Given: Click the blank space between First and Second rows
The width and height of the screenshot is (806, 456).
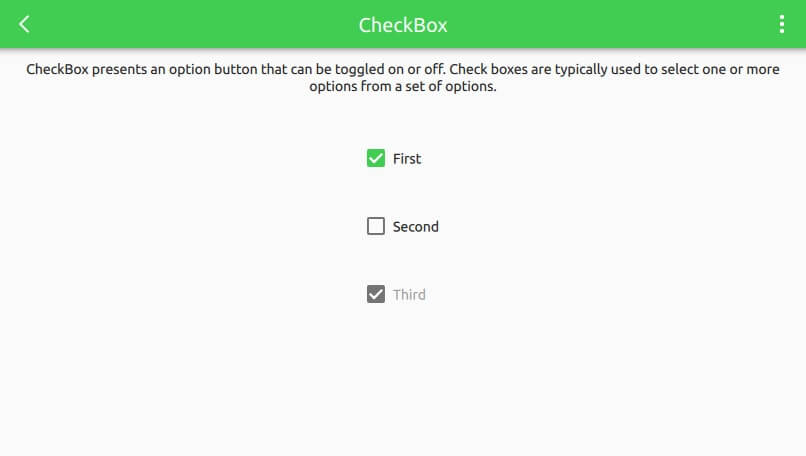Looking at the screenshot, I should point(403,192).
